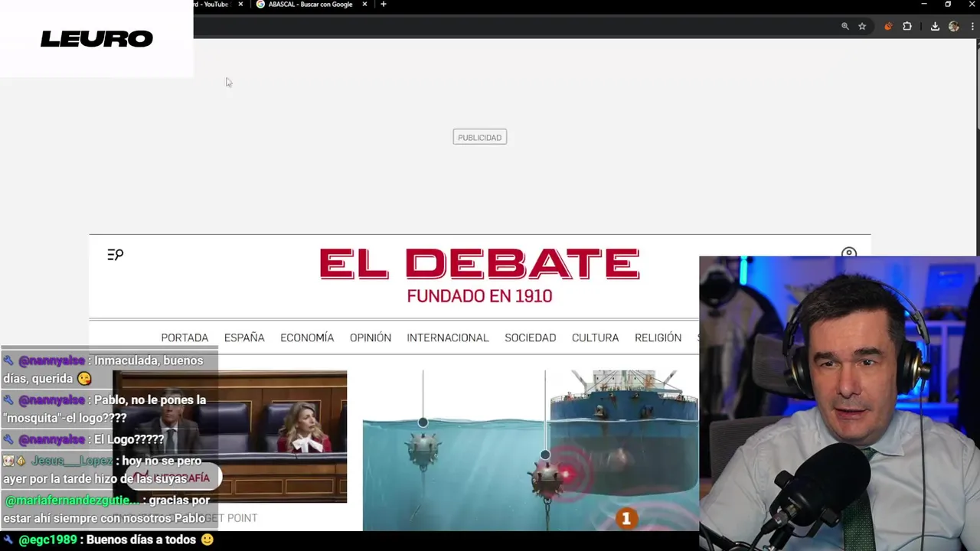Close the ABASCAL Google search tab

pyautogui.click(x=364, y=5)
